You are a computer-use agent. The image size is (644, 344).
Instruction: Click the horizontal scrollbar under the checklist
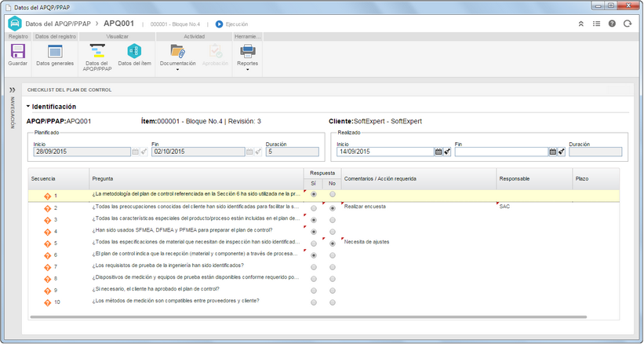308,317
